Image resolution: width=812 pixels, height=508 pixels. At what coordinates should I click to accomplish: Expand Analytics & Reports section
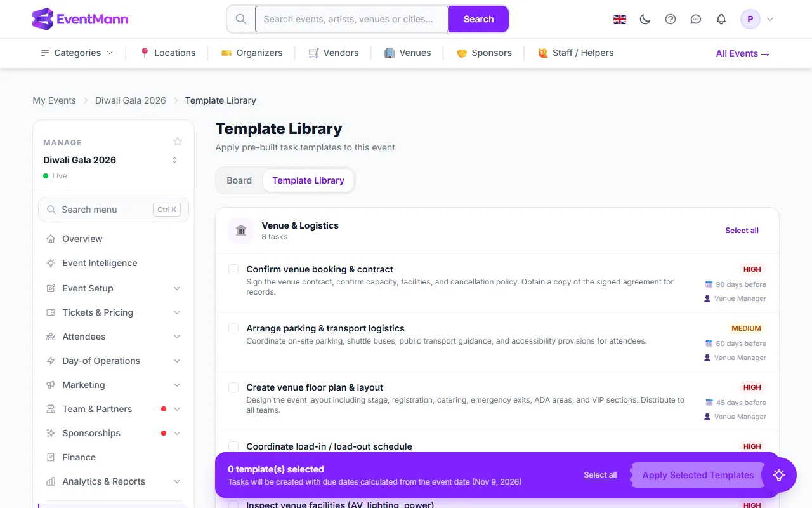point(114,481)
